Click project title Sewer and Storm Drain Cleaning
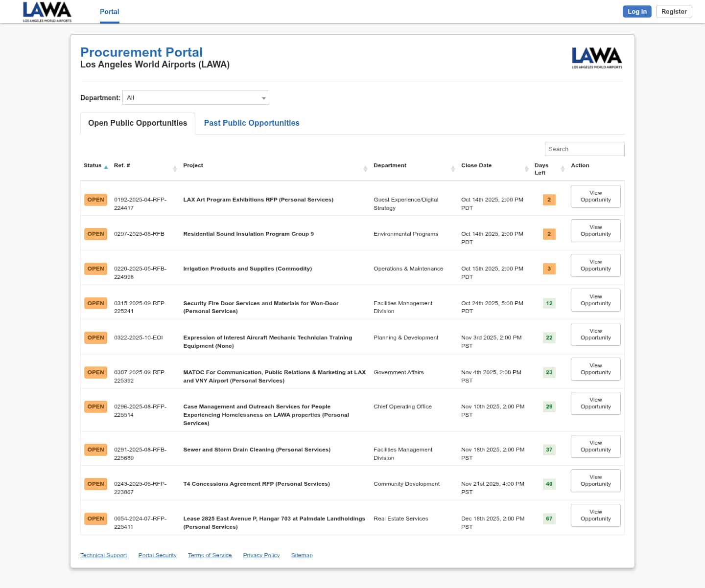This screenshot has height=588, width=705. (257, 450)
